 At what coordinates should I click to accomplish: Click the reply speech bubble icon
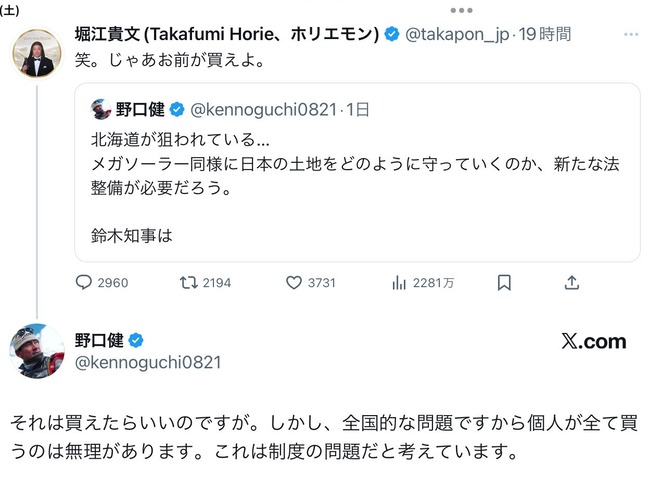84,283
